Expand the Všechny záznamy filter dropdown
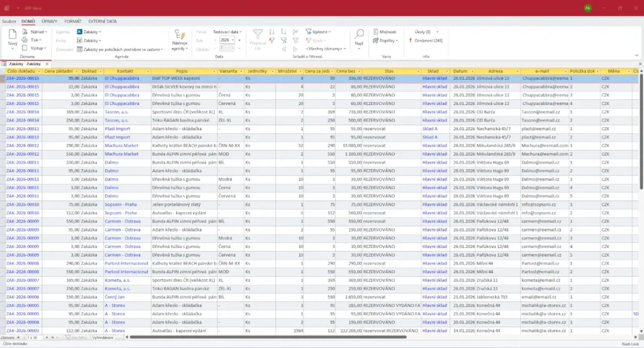 325,48
